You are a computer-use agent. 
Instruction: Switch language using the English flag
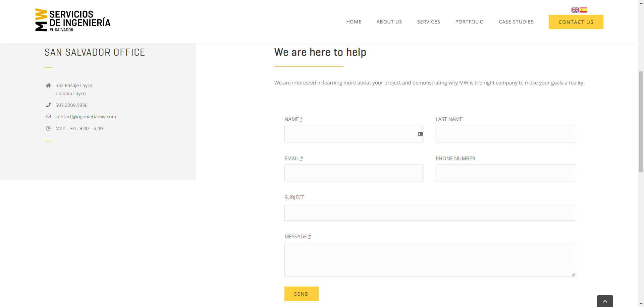pos(575,10)
